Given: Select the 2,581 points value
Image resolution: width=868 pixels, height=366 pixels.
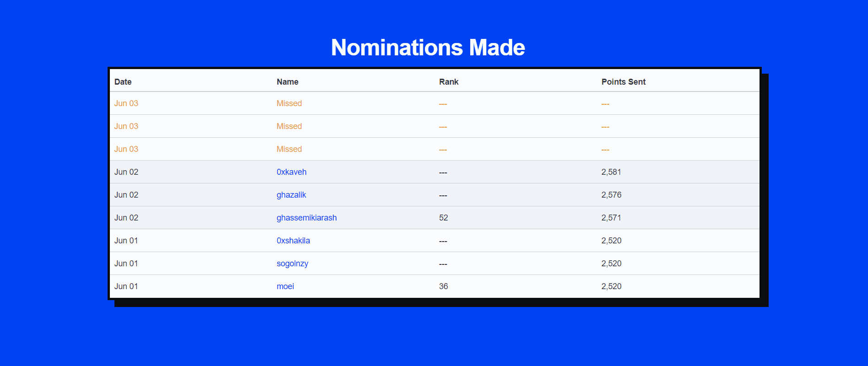Looking at the screenshot, I should [x=611, y=172].
